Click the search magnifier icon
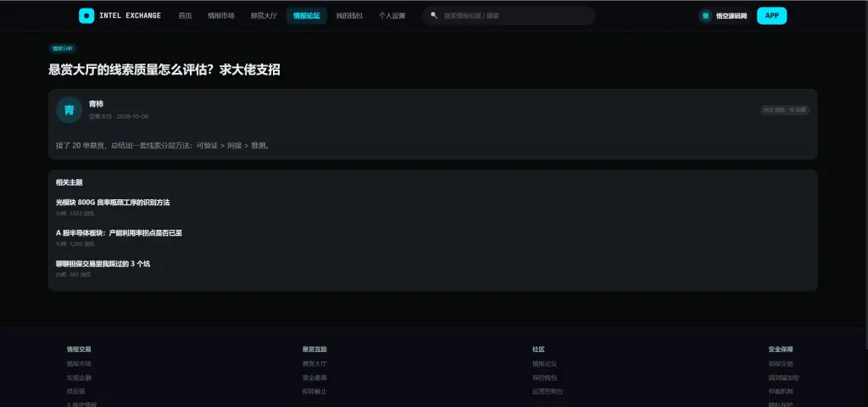This screenshot has height=407, width=868. tap(434, 15)
